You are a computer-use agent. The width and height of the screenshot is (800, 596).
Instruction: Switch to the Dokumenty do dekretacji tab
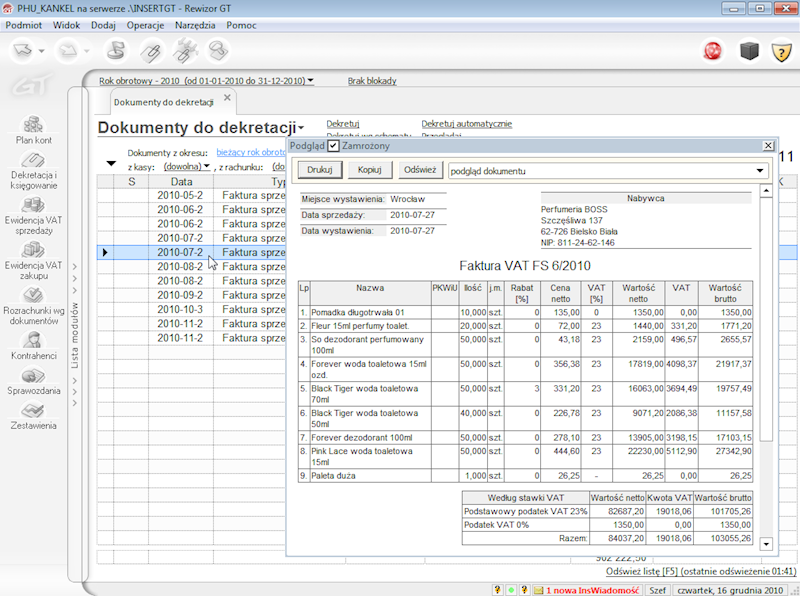[x=164, y=101]
